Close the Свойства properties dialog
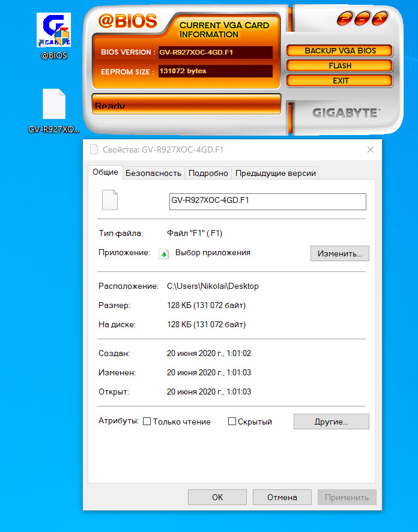Image resolution: width=418 pixels, height=532 pixels. point(371,150)
